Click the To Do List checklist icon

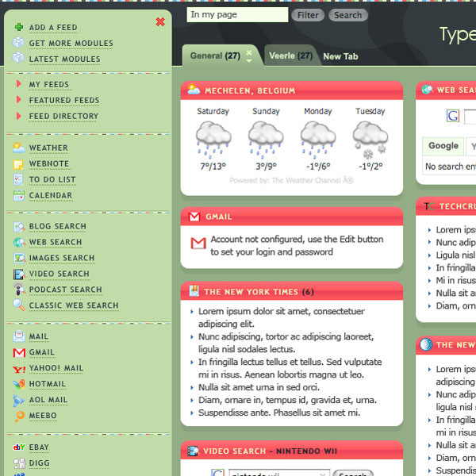tap(18, 179)
